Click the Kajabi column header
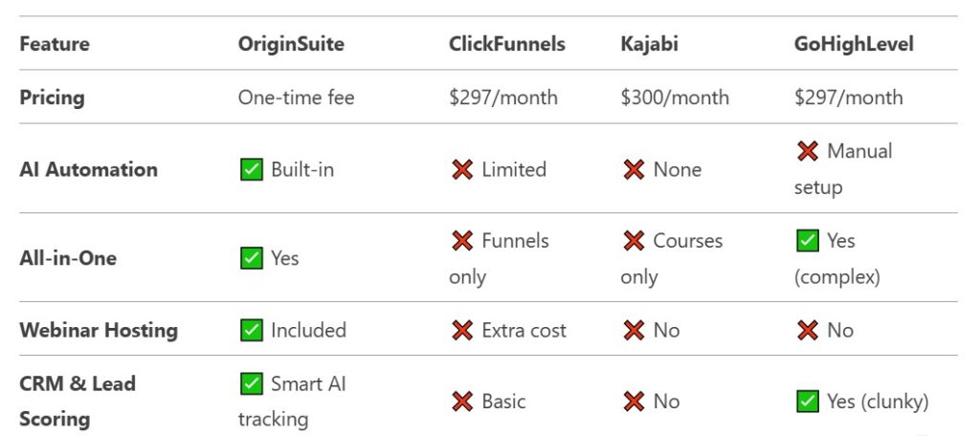 coord(650,44)
